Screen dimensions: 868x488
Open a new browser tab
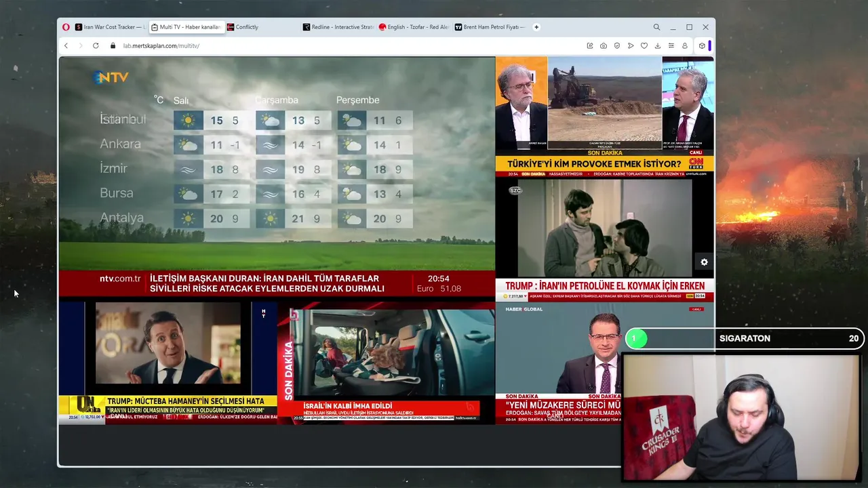click(x=536, y=27)
